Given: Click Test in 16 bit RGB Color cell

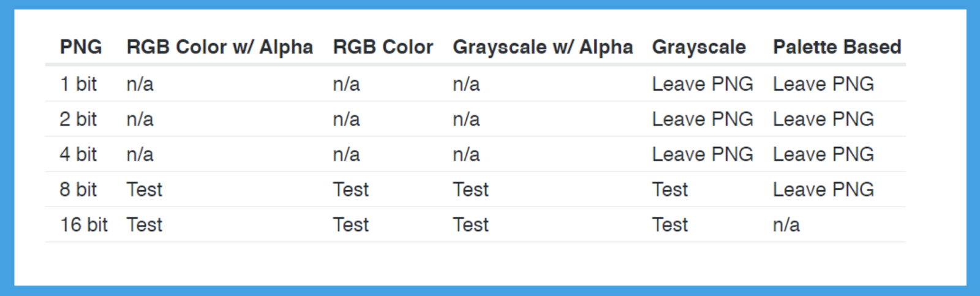Looking at the screenshot, I should tap(351, 225).
